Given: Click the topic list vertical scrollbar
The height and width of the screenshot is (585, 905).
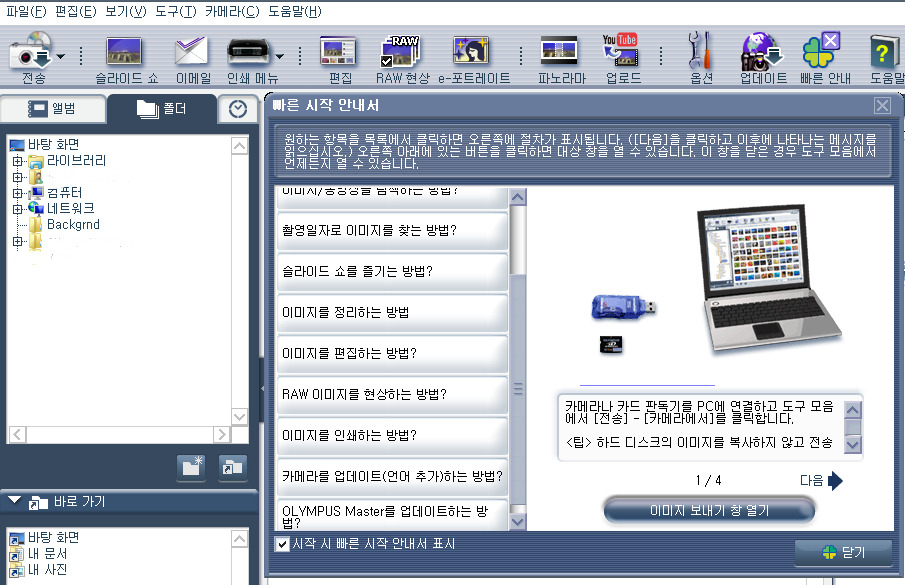Looking at the screenshot, I should [517, 360].
